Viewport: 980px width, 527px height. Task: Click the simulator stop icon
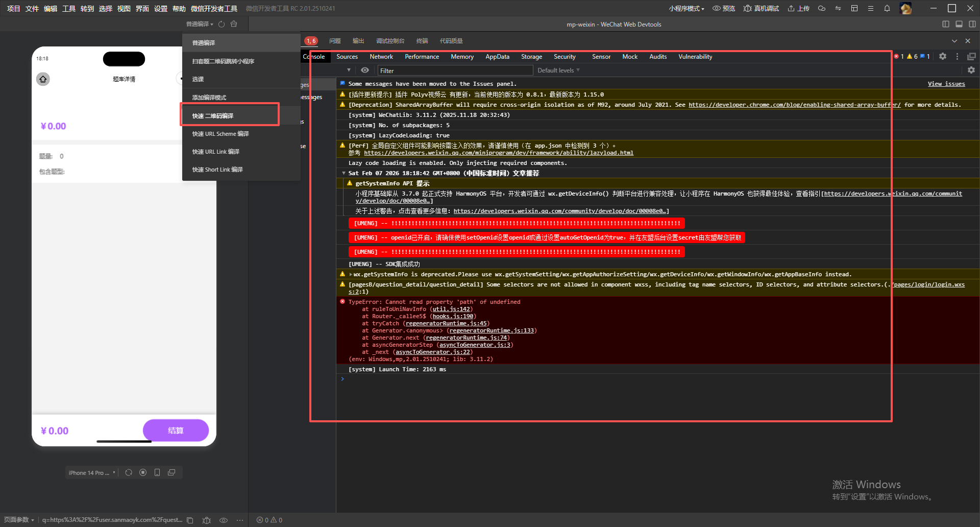143,472
